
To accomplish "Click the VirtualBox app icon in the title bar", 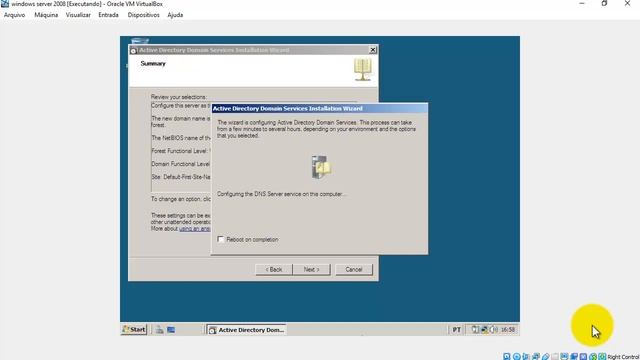I will pyautogui.click(x=5, y=4).
